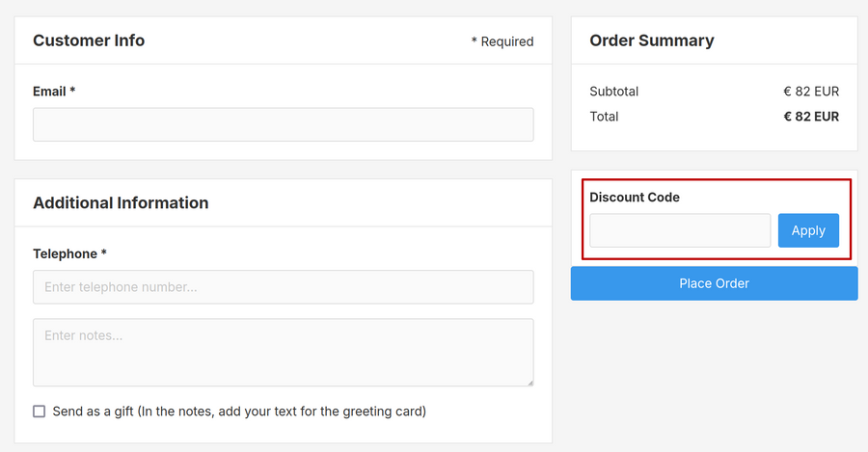
Task: Click the "* Required" note
Action: pos(502,41)
